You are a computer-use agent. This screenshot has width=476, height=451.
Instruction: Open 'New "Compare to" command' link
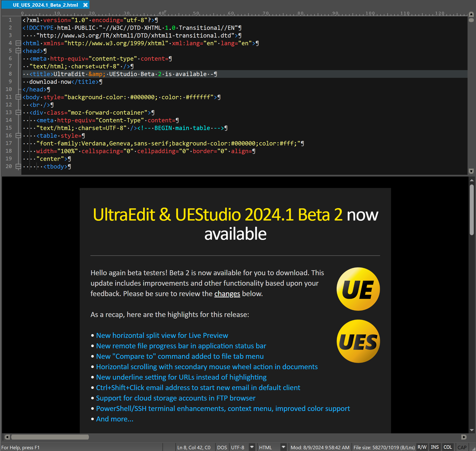pyautogui.click(x=180, y=356)
